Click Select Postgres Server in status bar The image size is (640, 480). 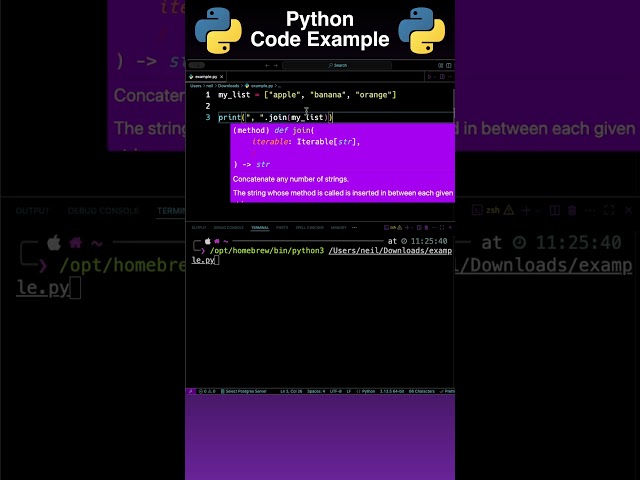(x=244, y=391)
